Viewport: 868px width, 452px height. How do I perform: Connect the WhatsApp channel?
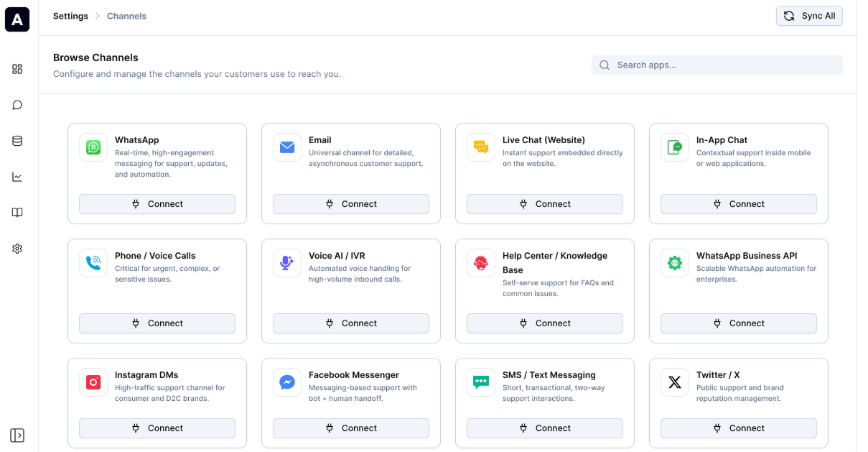click(157, 204)
